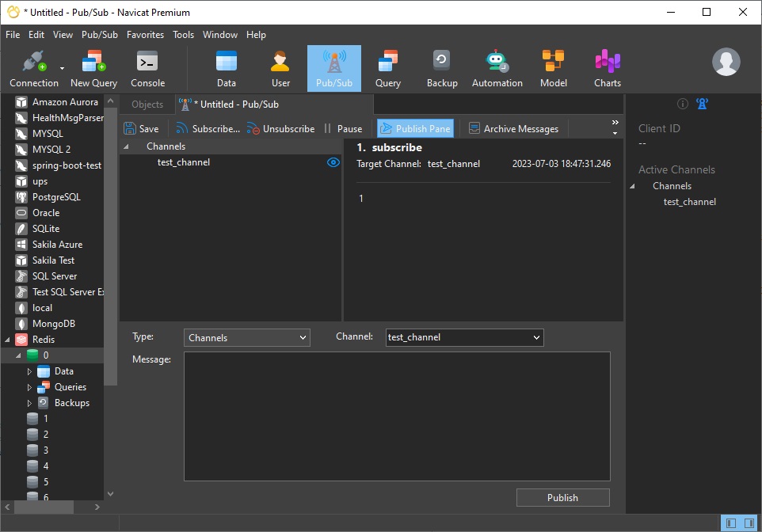Open the Edit menu
The image size is (762, 532).
click(36, 35)
